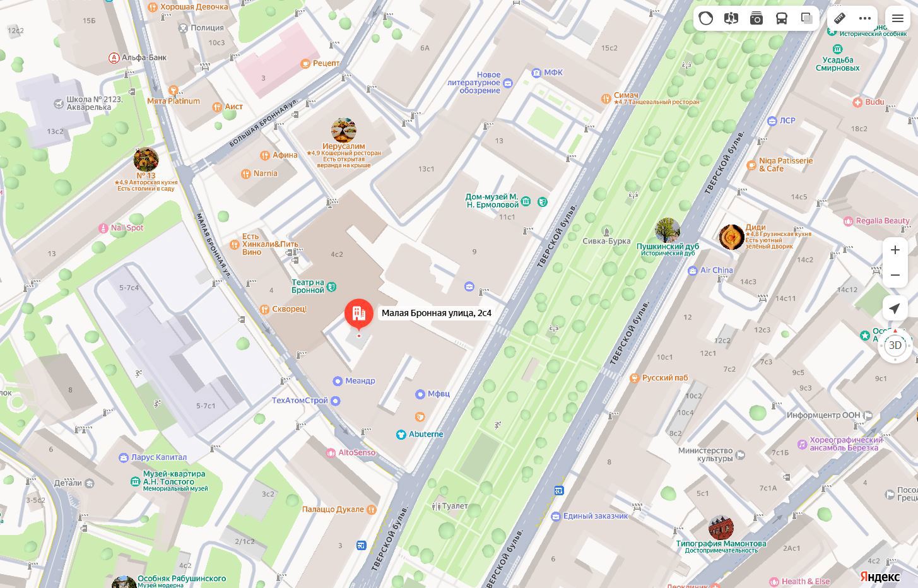
Task: Open the Пушкинский дуб landmark photo
Action: click(x=668, y=230)
